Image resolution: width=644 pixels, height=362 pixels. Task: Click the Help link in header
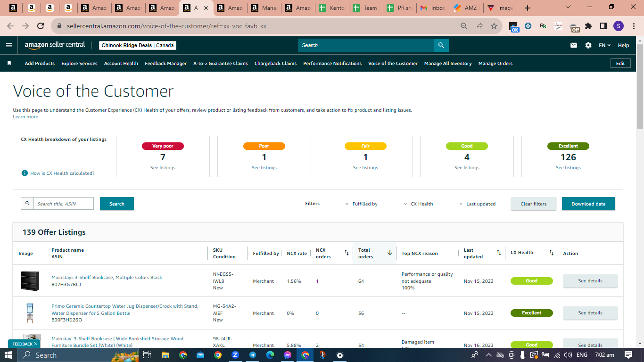(623, 45)
